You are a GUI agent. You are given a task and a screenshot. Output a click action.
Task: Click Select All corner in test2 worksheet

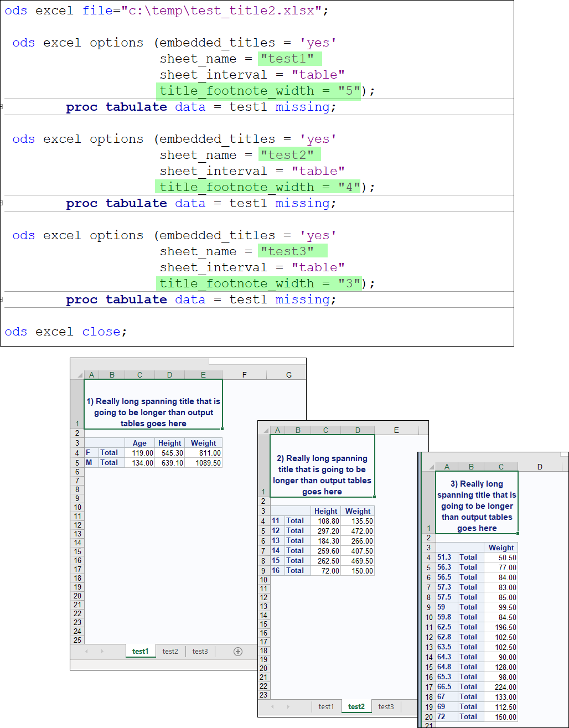tap(264, 430)
